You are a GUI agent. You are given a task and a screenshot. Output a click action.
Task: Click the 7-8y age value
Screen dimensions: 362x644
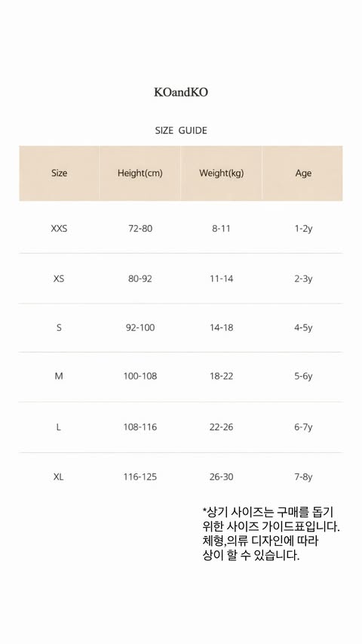click(303, 477)
